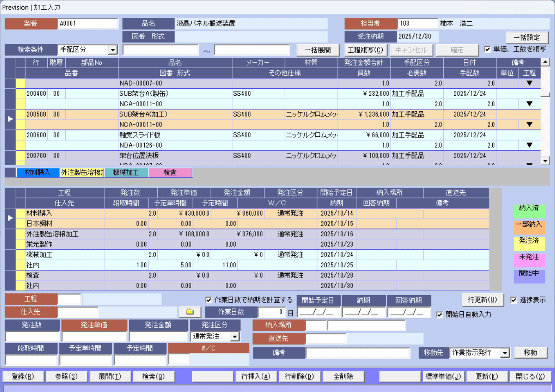555x392 pixels.
Task: Click the scroll-up arrow of the parts list
Action: point(545,62)
